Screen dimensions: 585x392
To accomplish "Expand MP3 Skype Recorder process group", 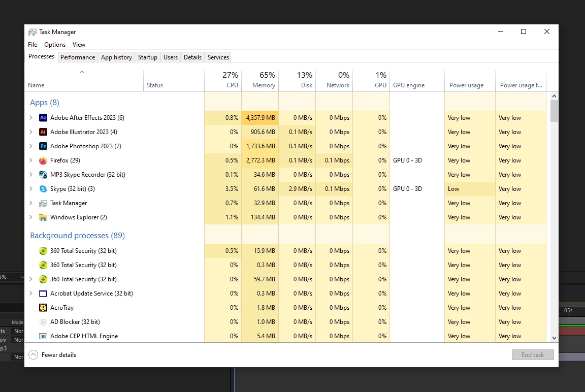I will (x=30, y=175).
